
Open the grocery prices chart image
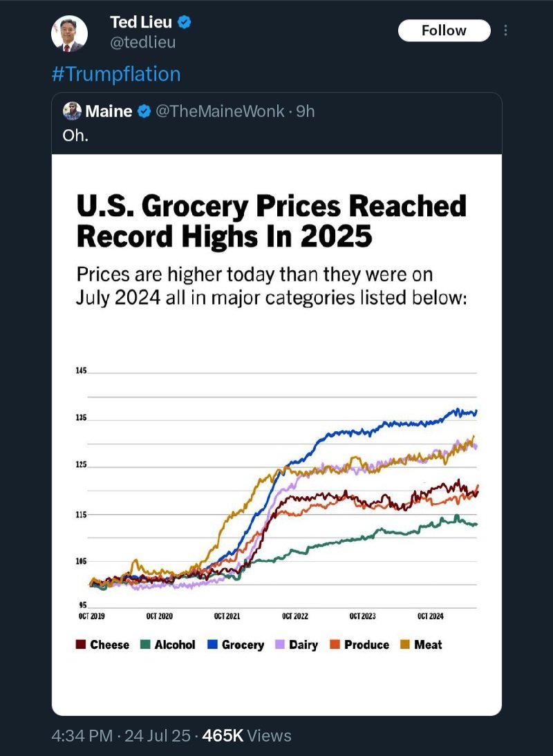click(x=276, y=435)
